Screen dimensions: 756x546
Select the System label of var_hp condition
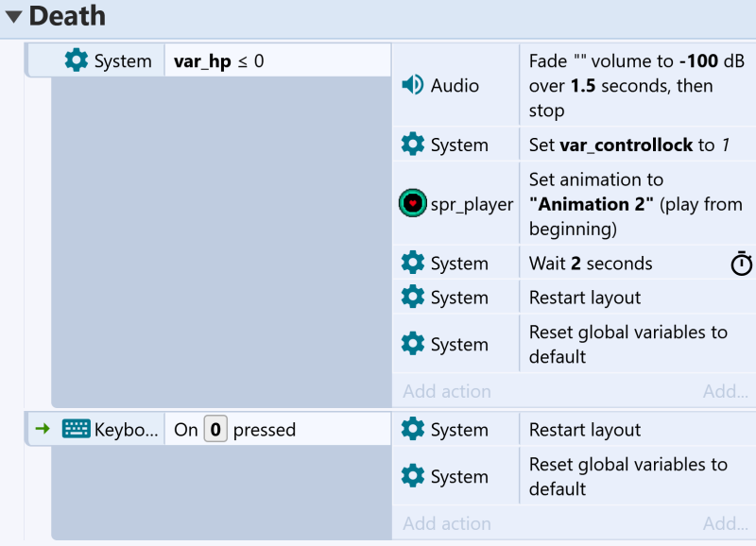pyautogui.click(x=123, y=61)
